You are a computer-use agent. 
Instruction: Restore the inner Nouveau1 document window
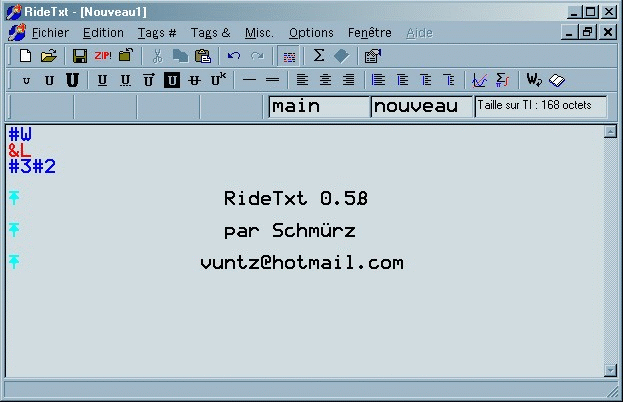point(588,32)
